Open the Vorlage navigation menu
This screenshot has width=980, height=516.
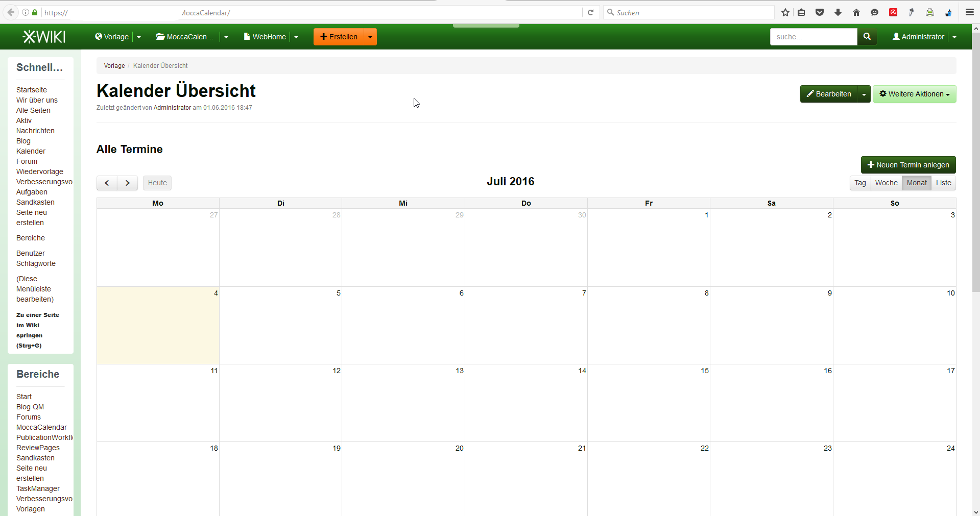click(x=112, y=37)
